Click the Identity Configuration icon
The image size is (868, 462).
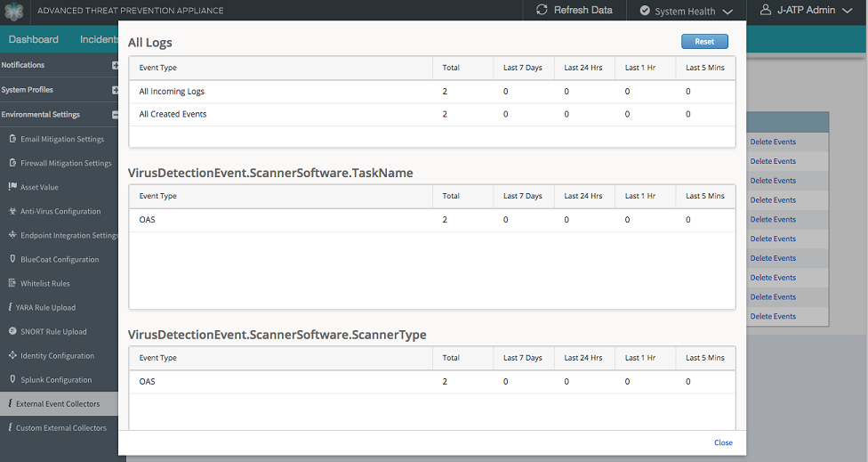click(12, 355)
